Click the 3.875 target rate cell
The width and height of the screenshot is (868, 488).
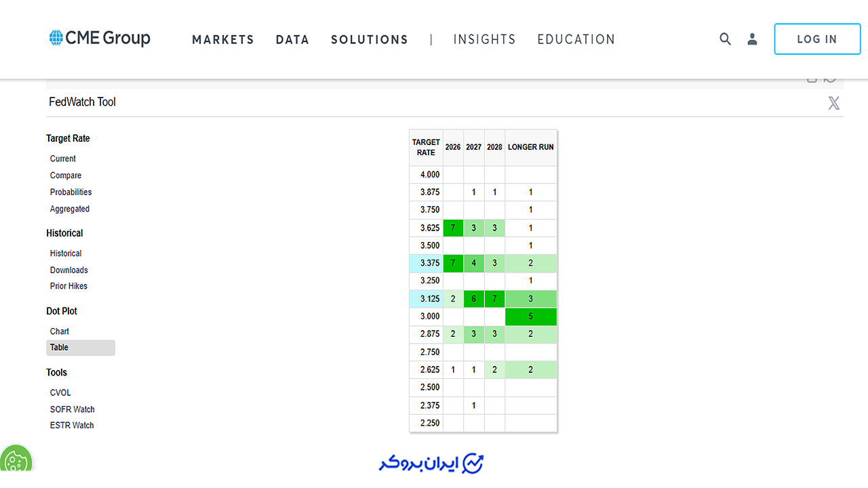point(427,192)
